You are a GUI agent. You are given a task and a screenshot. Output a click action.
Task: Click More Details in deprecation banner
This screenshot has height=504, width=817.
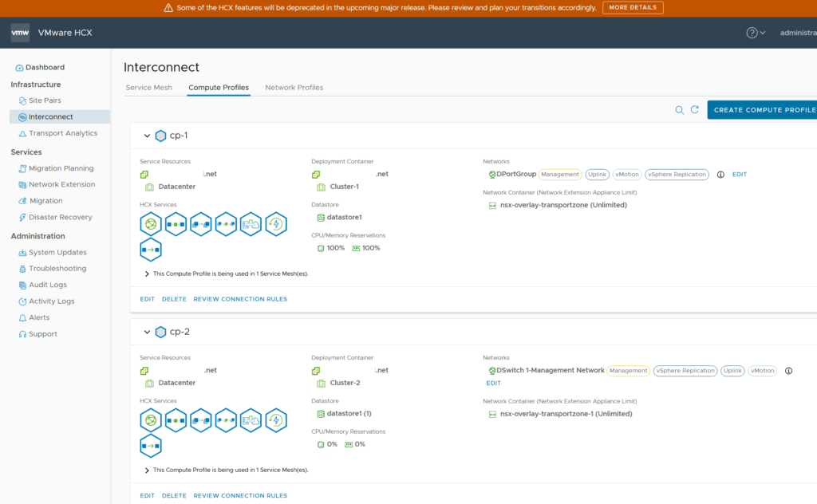pos(632,8)
